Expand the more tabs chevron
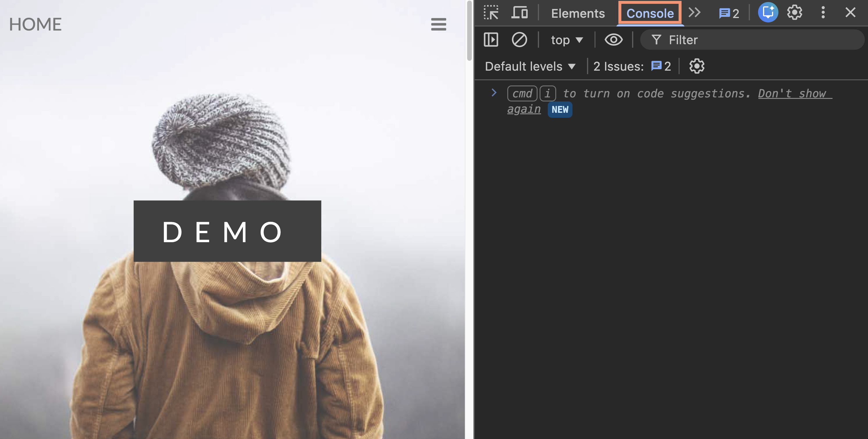868x439 pixels. (x=694, y=13)
